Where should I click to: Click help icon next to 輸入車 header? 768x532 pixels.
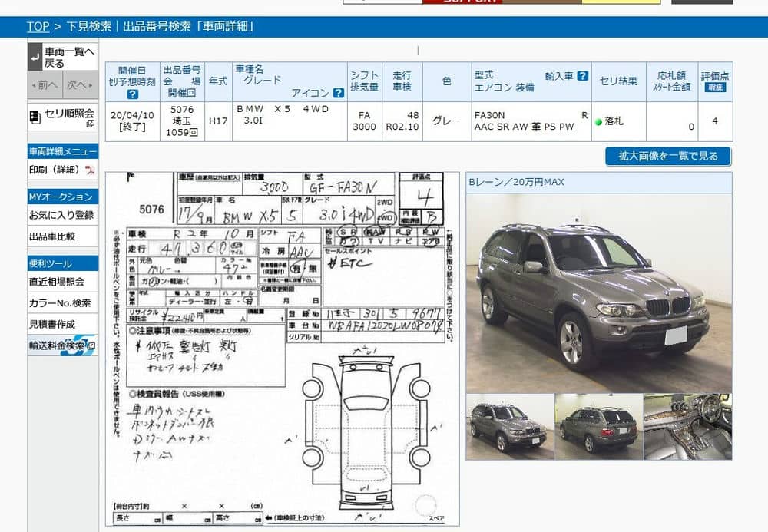(x=582, y=76)
